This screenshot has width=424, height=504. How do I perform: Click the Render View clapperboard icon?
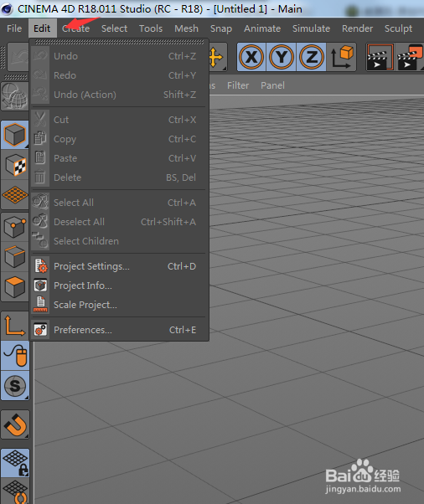pyautogui.click(x=380, y=57)
